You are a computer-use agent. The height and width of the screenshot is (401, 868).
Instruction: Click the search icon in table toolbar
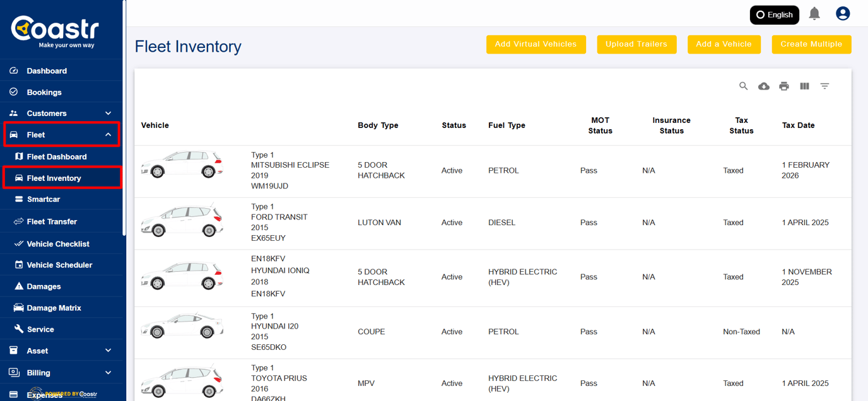743,86
